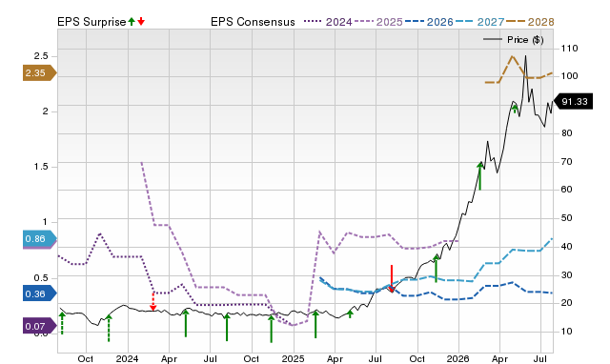
Task: Click the red down arrow in EPS Surprise legend
Action: coord(141,21)
